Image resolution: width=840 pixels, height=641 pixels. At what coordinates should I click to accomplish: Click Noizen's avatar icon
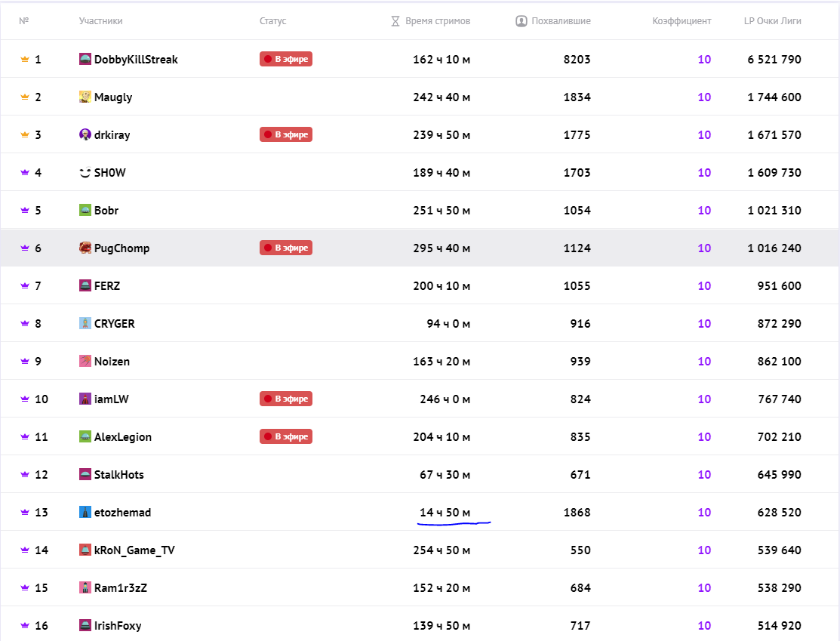[85, 361]
